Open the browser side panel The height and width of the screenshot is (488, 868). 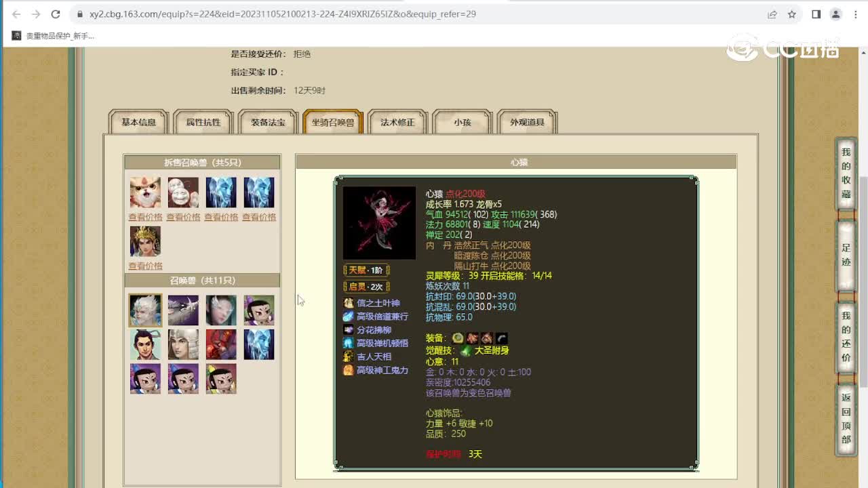816,14
